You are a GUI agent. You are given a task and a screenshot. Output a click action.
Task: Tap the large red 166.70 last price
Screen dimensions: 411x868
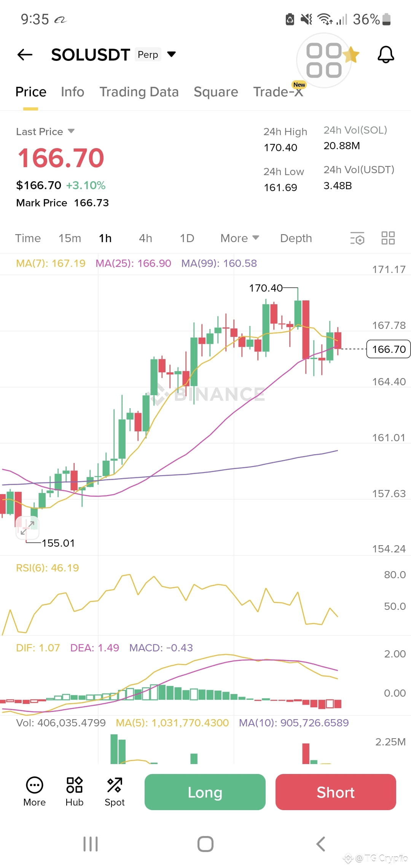(x=61, y=158)
